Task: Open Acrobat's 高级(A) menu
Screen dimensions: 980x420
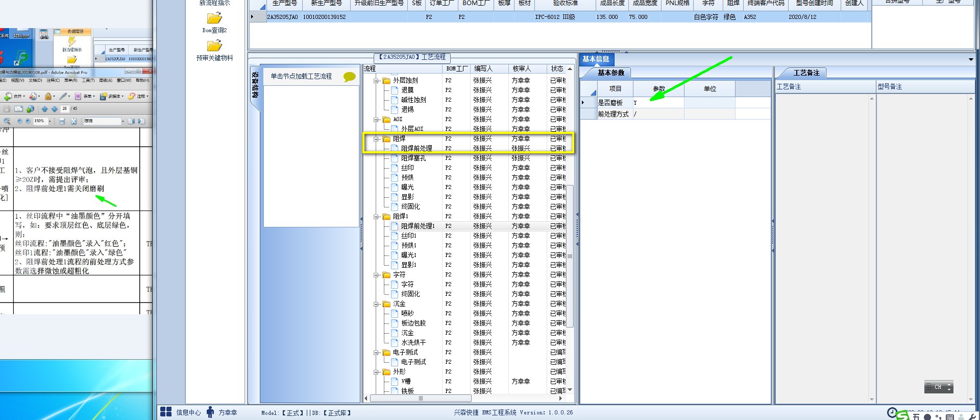Action: 106,80
